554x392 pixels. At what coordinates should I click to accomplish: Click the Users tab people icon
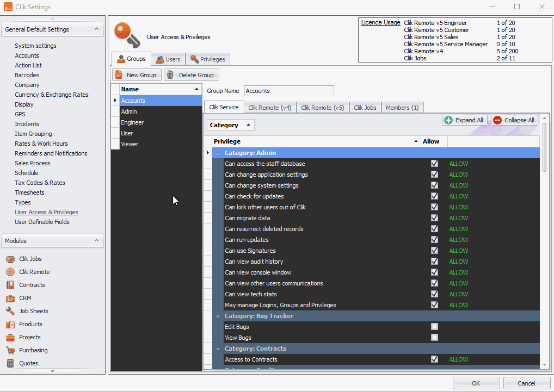160,59
